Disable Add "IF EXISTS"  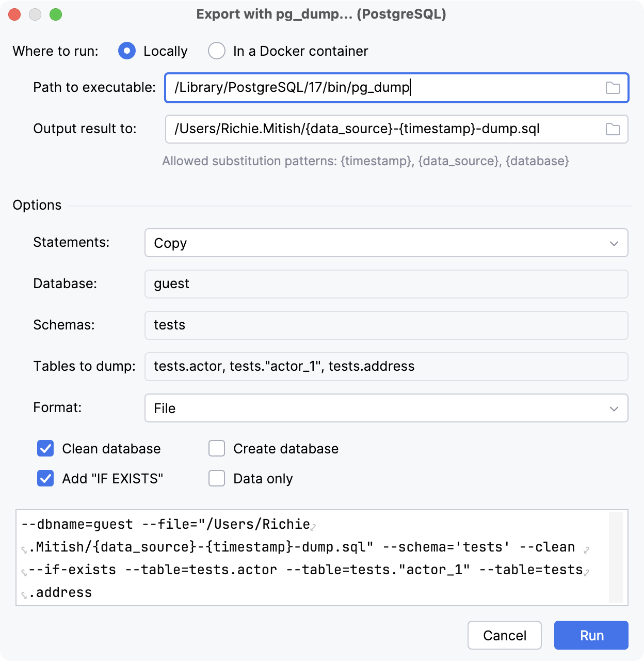click(x=45, y=478)
